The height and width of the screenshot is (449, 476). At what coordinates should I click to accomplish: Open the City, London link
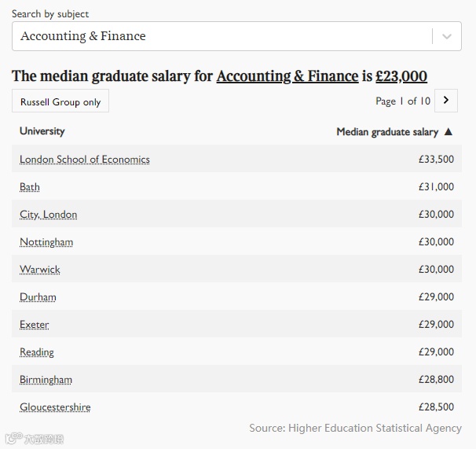click(49, 215)
